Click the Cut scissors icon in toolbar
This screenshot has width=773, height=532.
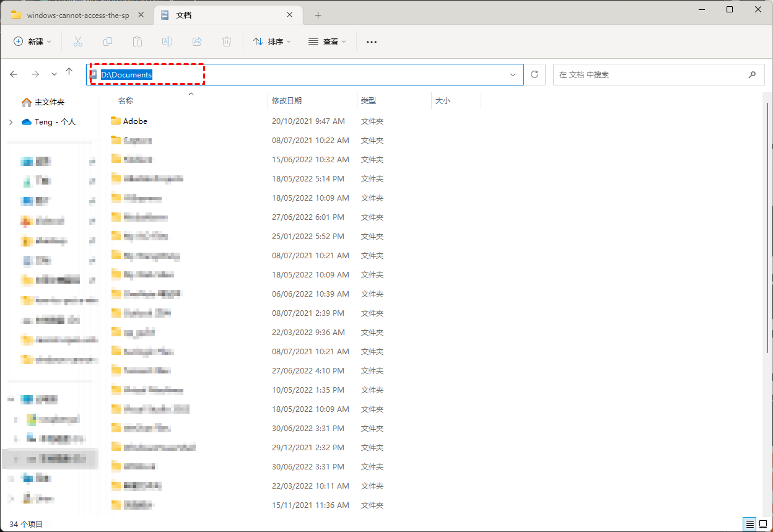78,41
